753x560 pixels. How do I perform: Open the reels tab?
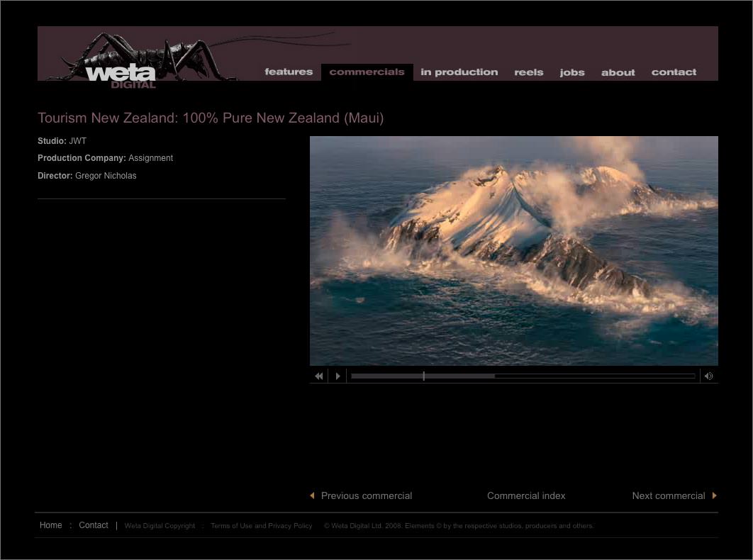click(x=529, y=72)
